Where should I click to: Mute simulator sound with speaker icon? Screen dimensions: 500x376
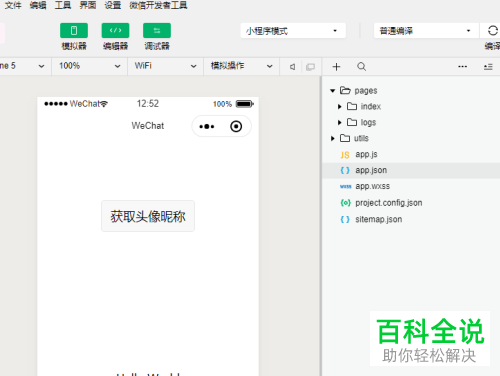click(x=292, y=67)
